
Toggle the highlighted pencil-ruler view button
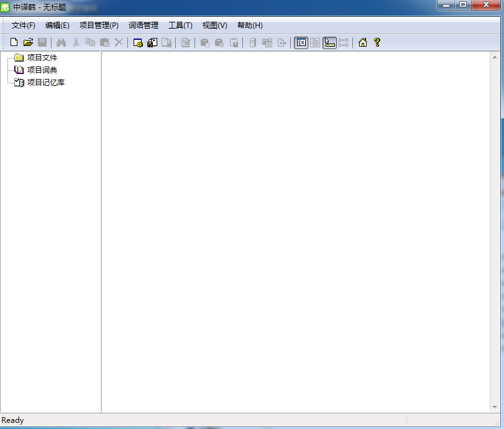click(x=329, y=43)
